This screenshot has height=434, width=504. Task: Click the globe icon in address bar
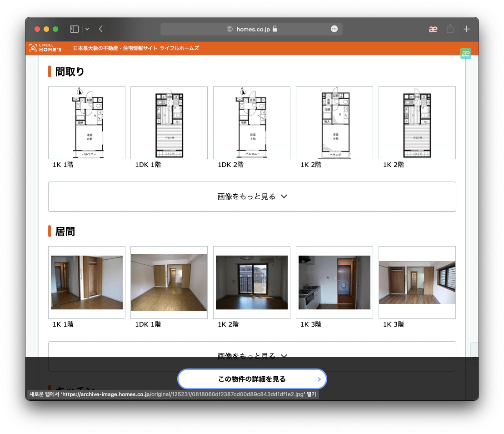[230, 29]
